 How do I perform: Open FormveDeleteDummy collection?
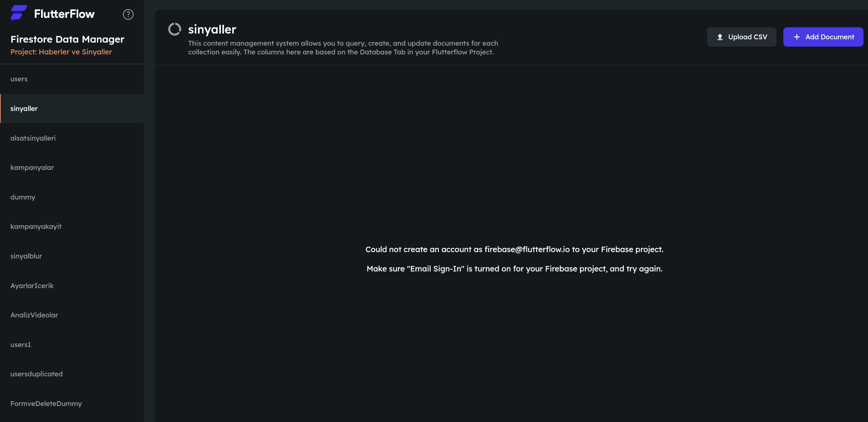click(72, 404)
